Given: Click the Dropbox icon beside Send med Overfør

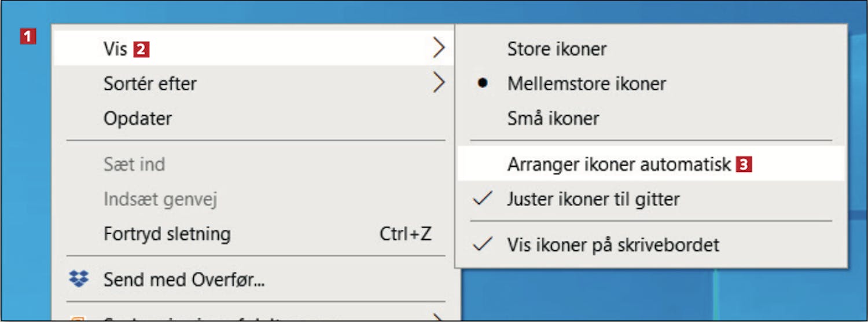Looking at the screenshot, I should [x=79, y=280].
